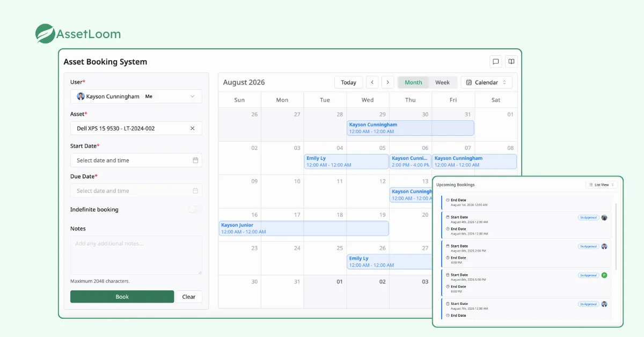Click the 'Wed' column header
The height and width of the screenshot is (337, 644).
[368, 100]
